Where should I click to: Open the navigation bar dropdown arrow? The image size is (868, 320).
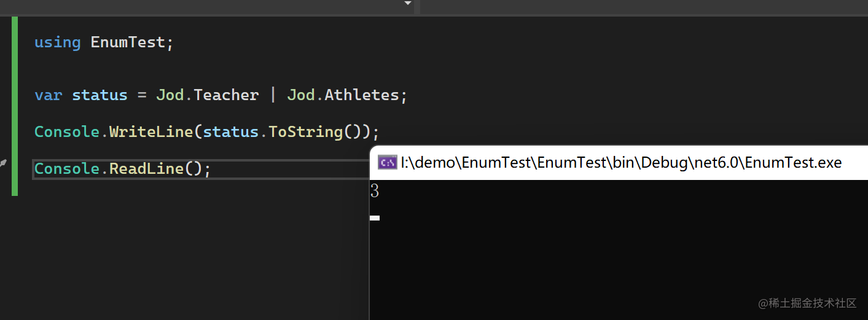408,4
